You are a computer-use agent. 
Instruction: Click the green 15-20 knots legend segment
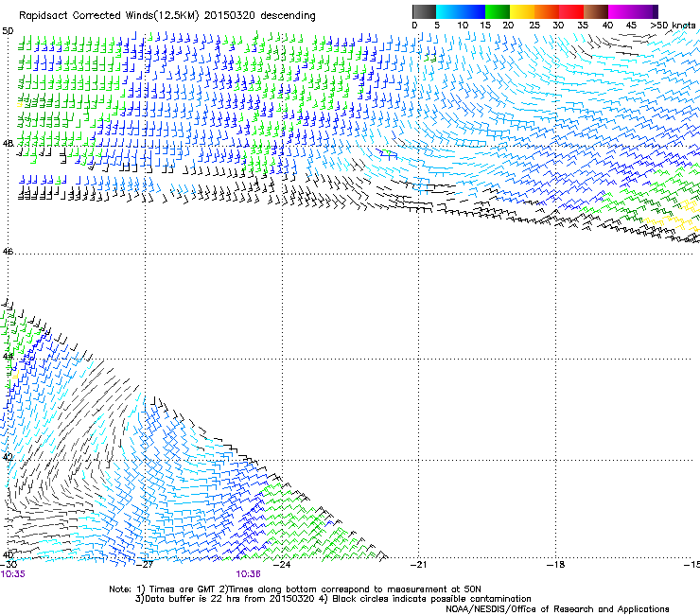point(498,11)
